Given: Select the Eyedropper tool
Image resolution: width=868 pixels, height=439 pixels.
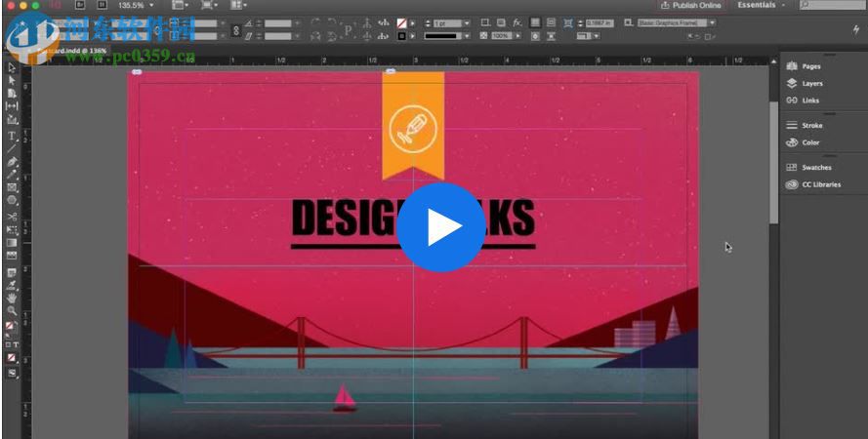Looking at the screenshot, I should [12, 285].
